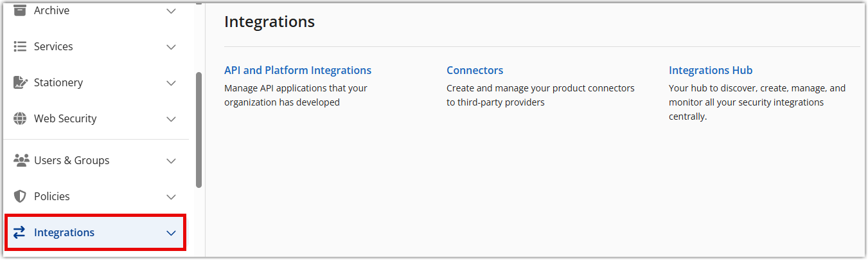Click the Integrations arrows icon

(x=20, y=232)
